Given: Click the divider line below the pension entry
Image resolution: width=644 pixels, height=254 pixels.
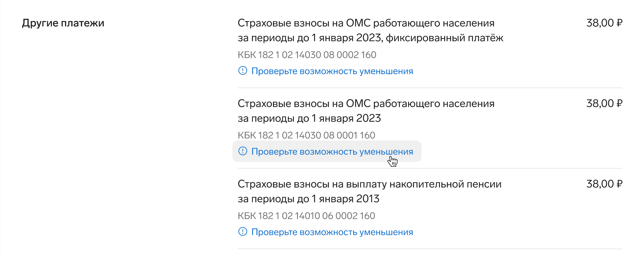Looking at the screenshot, I should click(430, 249).
